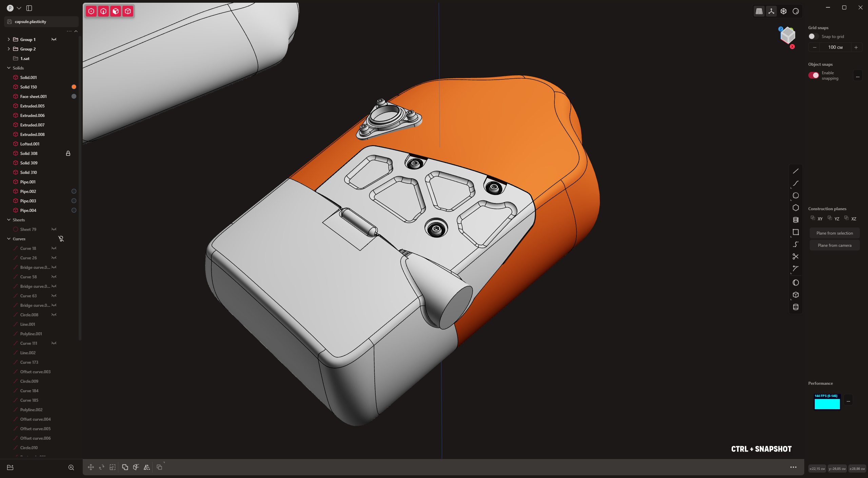Viewport: 868px width, 478px height.
Task: Select Lofted.001 in the outliner
Action: coord(30,144)
